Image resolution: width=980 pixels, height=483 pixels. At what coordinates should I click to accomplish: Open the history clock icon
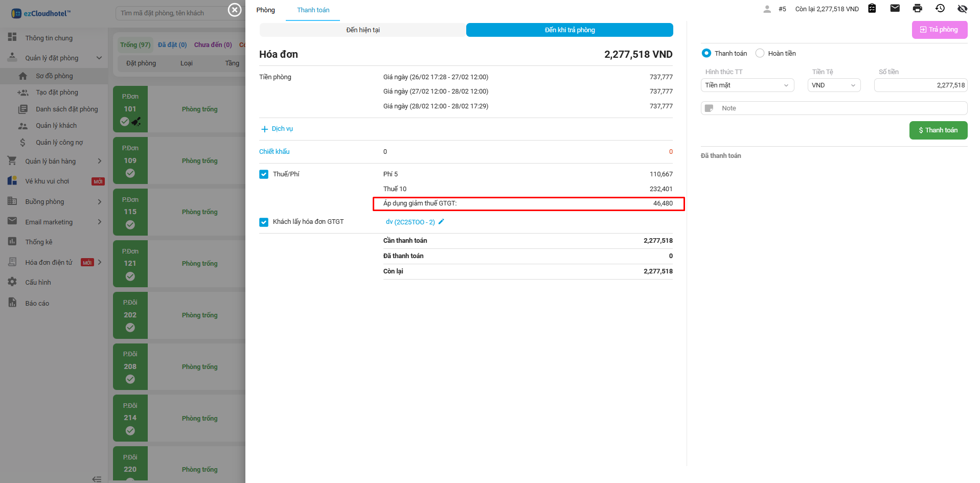click(940, 8)
